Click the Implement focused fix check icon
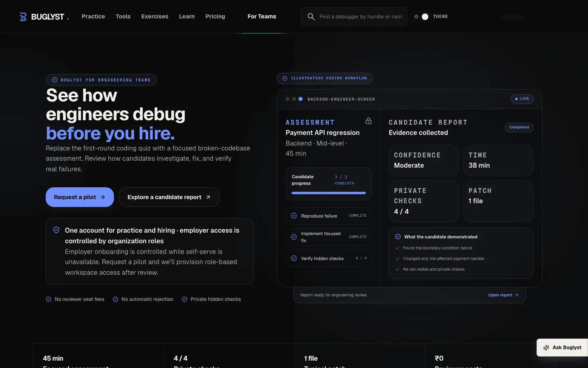 294,237
